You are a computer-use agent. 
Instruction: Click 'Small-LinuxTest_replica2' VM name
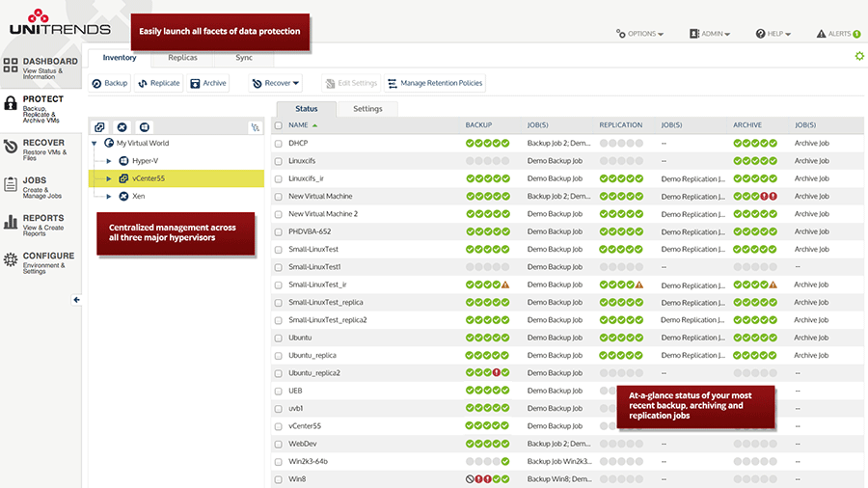pos(327,320)
